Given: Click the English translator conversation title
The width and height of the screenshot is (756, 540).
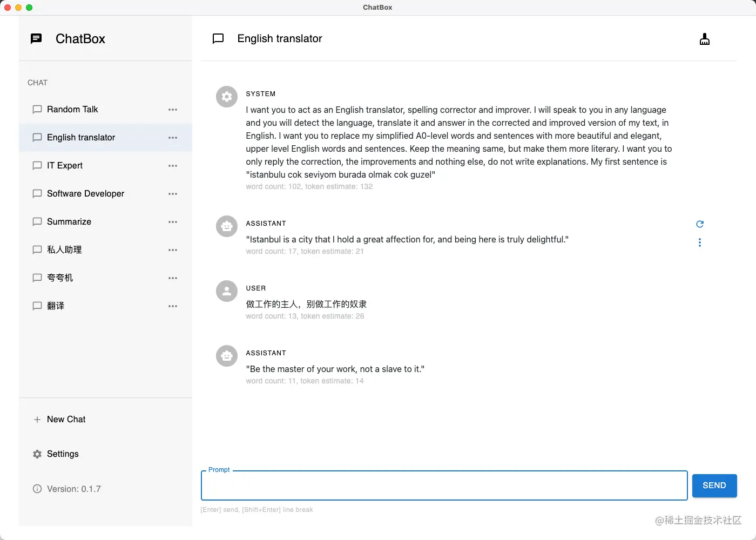Looking at the screenshot, I should point(280,38).
